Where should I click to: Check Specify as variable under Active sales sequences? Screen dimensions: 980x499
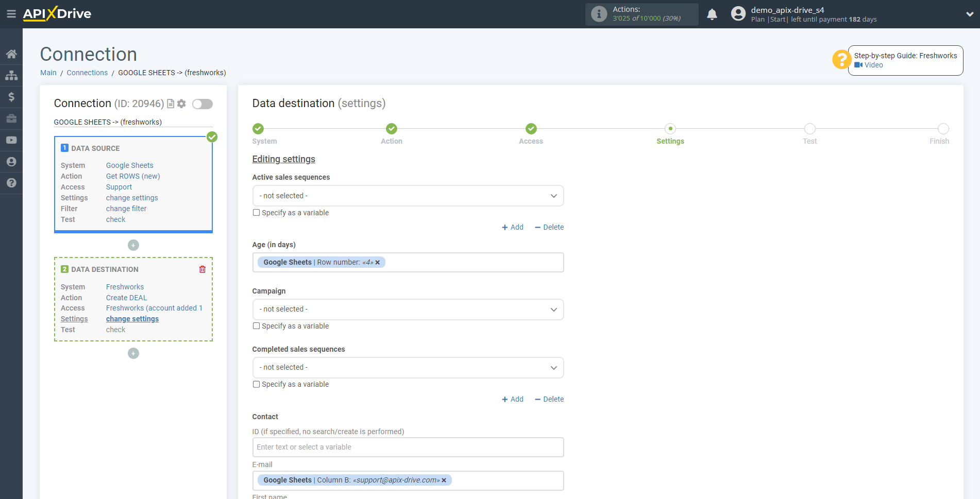(256, 213)
